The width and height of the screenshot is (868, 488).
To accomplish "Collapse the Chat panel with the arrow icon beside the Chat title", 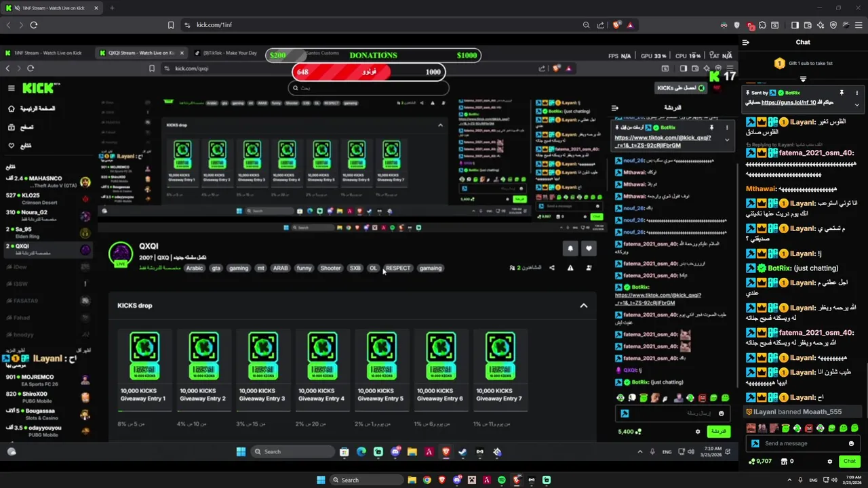I will tap(745, 42).
